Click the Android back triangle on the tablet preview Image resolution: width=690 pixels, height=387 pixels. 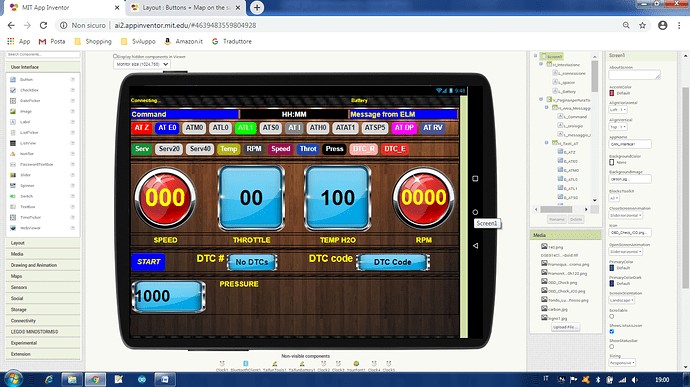tap(475, 246)
